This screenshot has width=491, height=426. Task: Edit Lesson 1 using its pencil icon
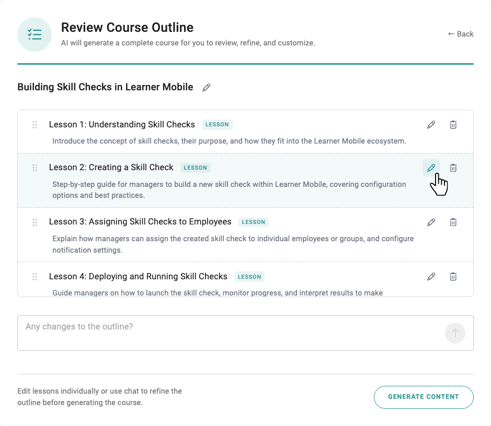click(431, 125)
